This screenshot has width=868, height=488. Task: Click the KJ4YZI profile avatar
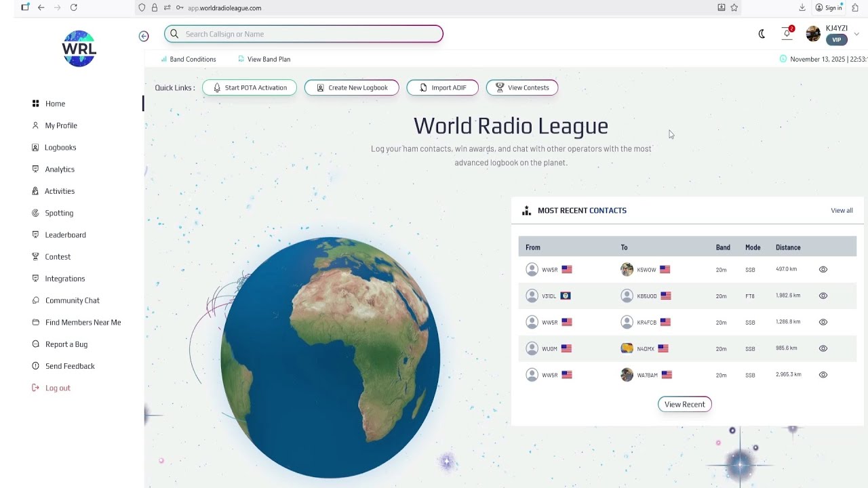point(813,34)
